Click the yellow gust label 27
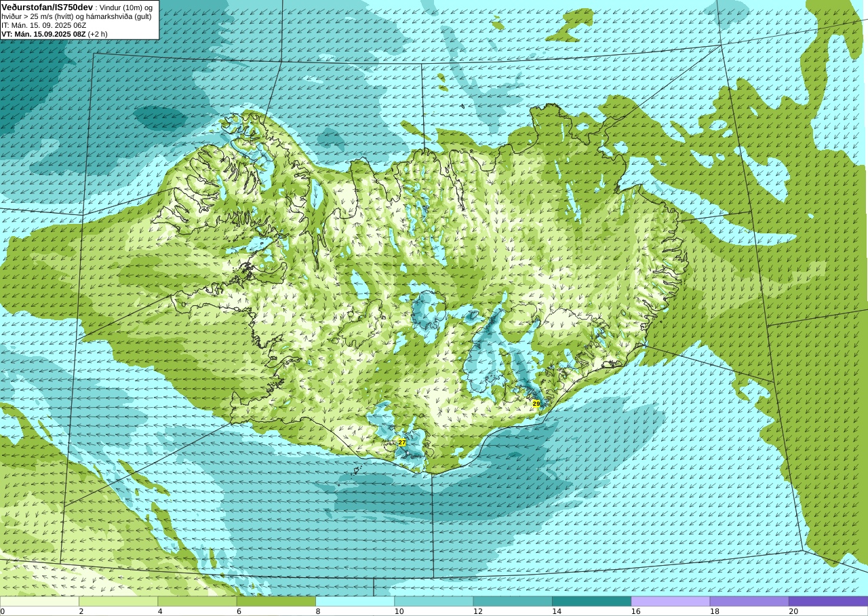The width and height of the screenshot is (868, 616). (402, 442)
